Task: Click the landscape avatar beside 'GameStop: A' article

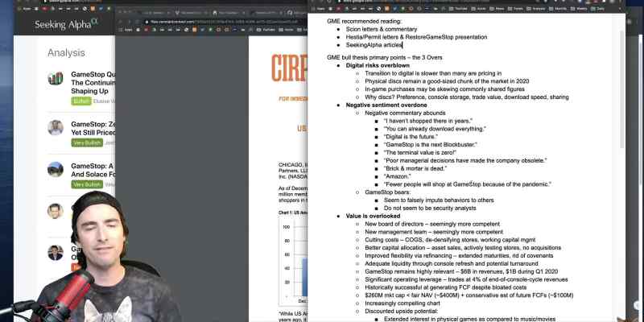Action: click(56, 169)
